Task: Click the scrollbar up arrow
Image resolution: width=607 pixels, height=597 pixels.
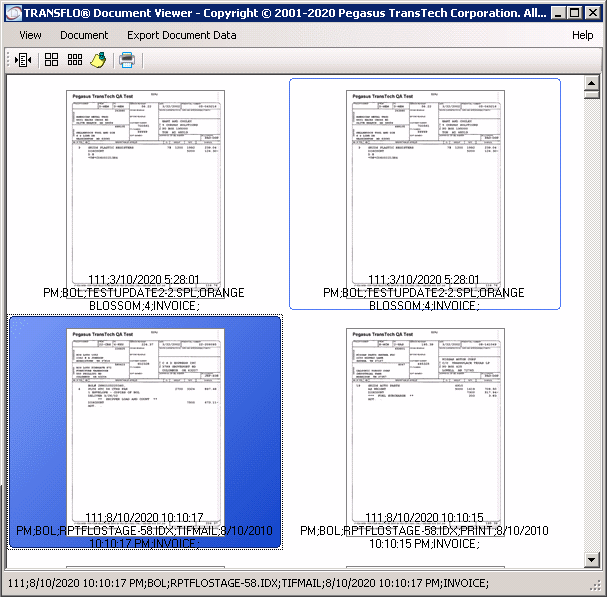Action: (x=591, y=83)
